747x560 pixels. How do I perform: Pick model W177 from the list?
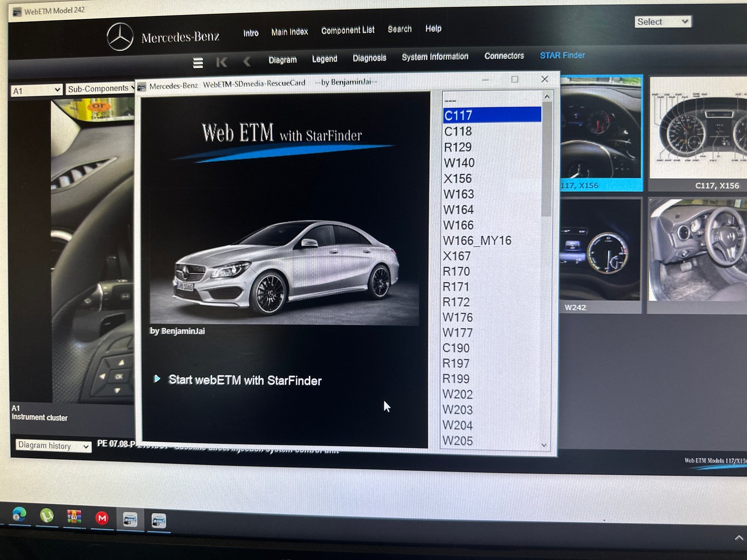pyautogui.click(x=492, y=333)
